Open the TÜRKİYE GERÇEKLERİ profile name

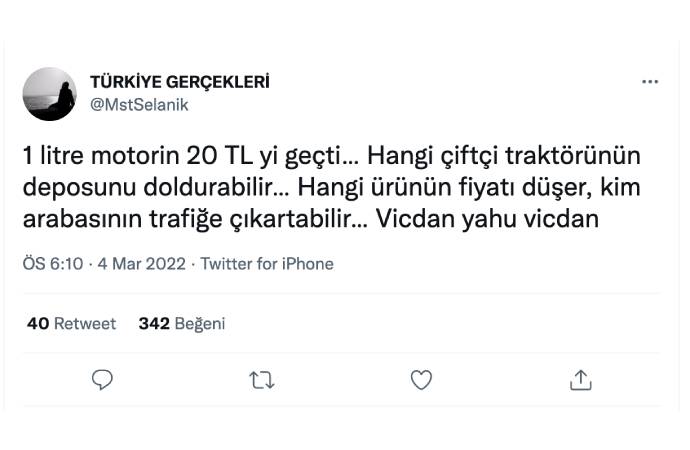click(179, 82)
